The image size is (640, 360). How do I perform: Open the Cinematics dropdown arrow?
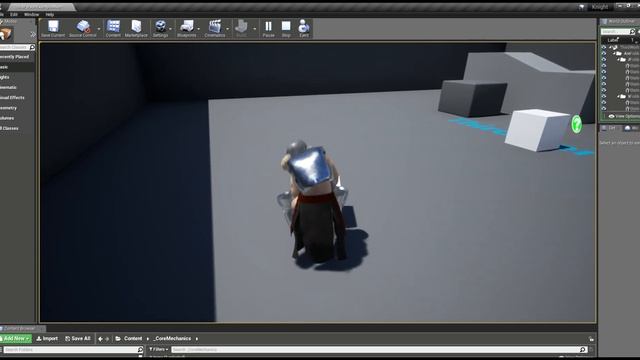[227, 29]
